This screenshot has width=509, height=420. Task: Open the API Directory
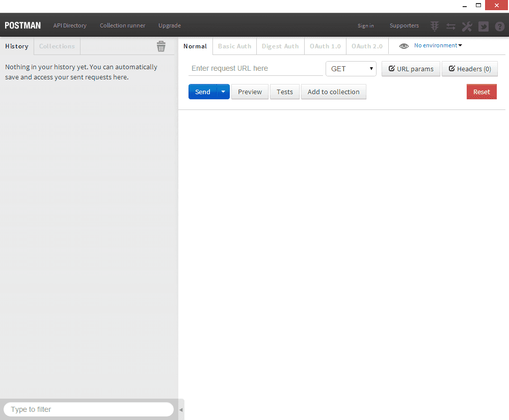tap(69, 25)
